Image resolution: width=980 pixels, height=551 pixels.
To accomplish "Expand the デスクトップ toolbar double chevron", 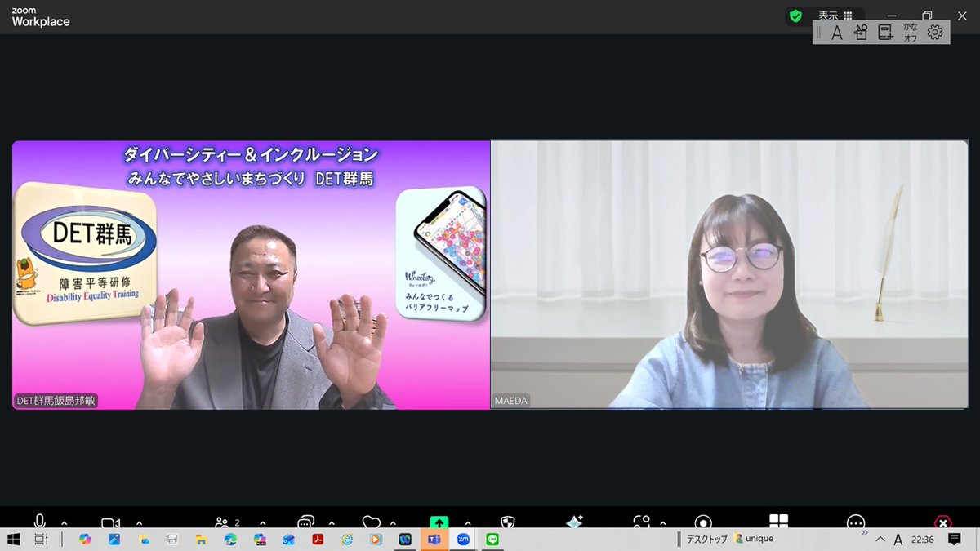I will (x=864, y=532).
